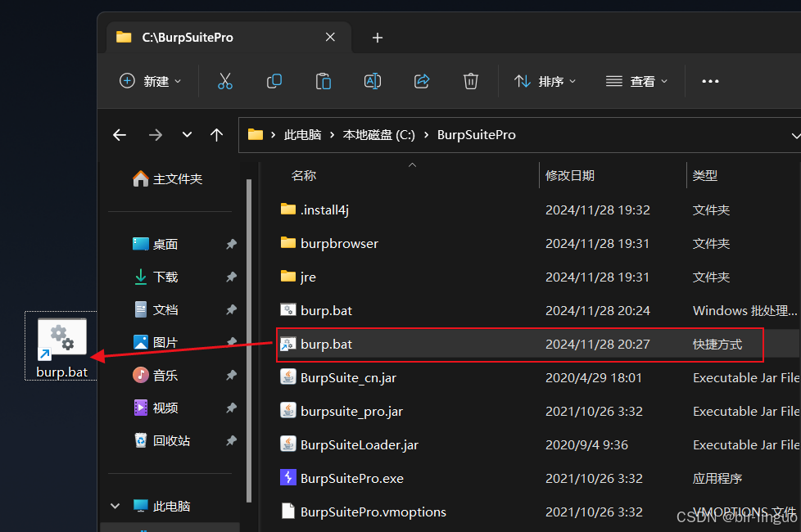
Task: Click the Rename icon in toolbar
Action: pyautogui.click(x=373, y=81)
